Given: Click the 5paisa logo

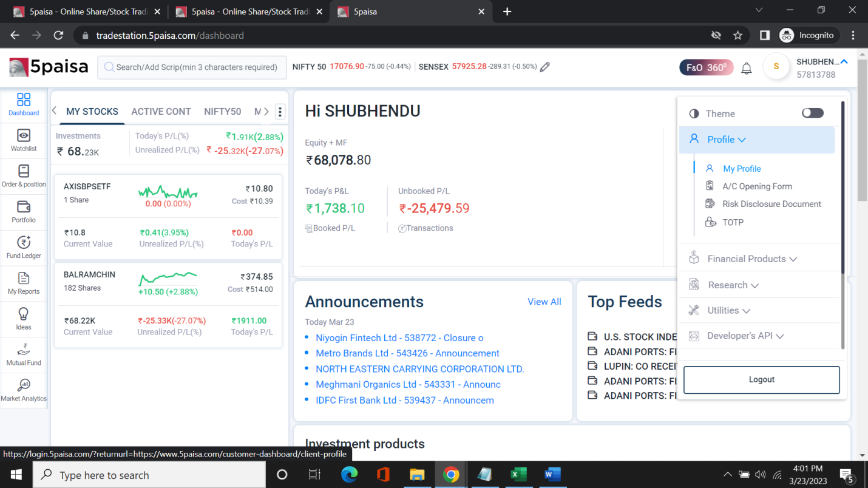Looking at the screenshot, I should click(x=49, y=67).
